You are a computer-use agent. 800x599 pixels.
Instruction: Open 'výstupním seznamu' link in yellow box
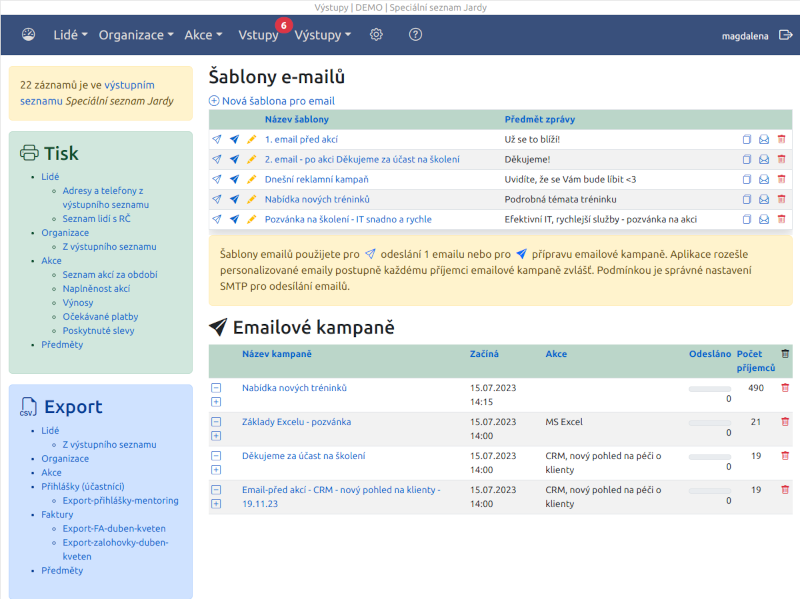[x=87, y=93]
